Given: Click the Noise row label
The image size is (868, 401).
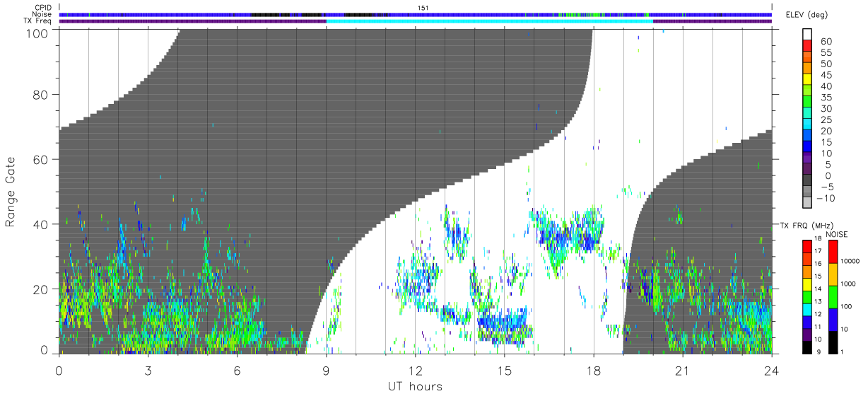Looking at the screenshot, I should tap(41, 14).
